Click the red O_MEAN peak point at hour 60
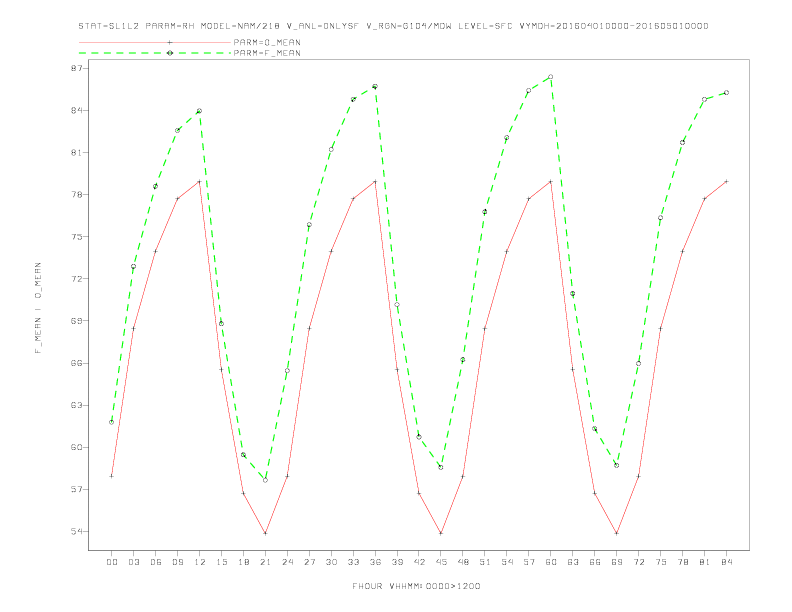Screen dimensions: 792x612 click(x=551, y=181)
